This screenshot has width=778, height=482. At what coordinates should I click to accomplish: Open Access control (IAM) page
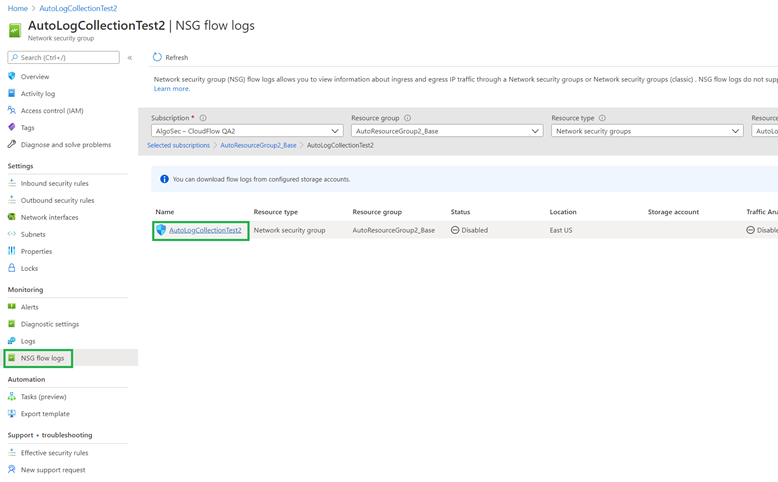click(x=52, y=111)
